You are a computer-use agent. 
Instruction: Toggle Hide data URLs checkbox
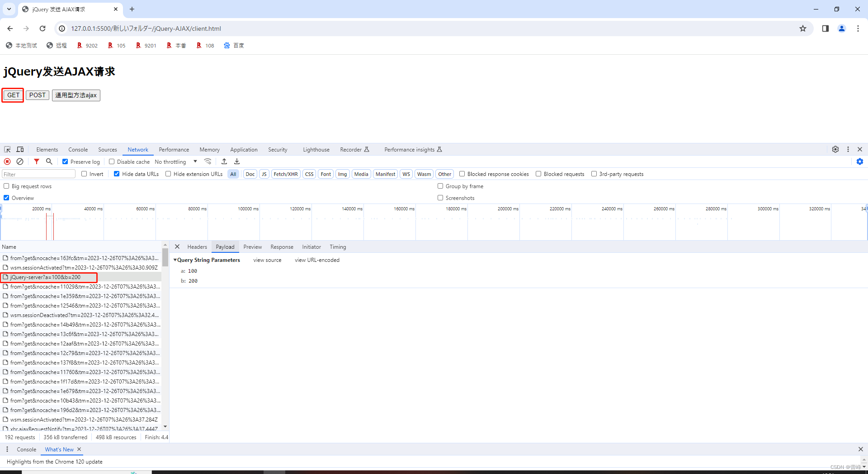pos(117,174)
